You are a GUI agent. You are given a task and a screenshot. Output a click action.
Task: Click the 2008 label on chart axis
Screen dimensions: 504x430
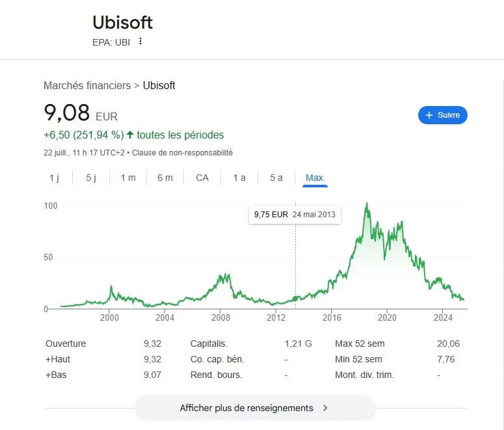click(x=220, y=317)
